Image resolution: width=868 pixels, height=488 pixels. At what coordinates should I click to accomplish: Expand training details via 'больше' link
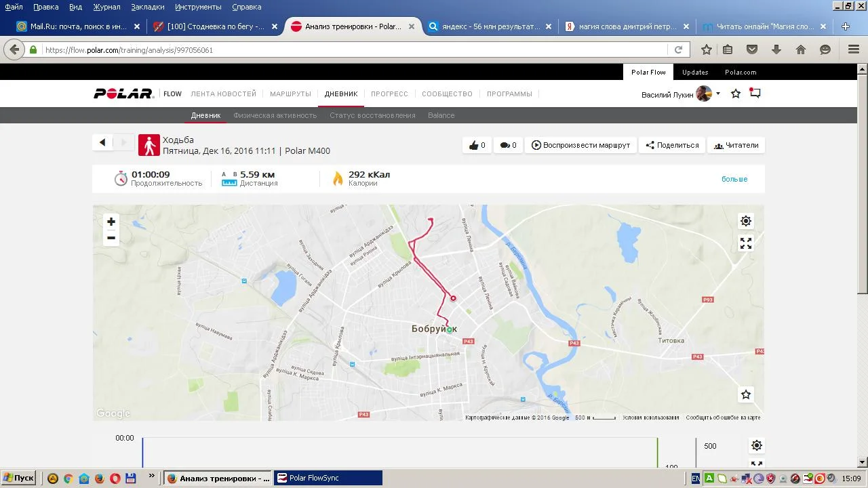pyautogui.click(x=734, y=179)
